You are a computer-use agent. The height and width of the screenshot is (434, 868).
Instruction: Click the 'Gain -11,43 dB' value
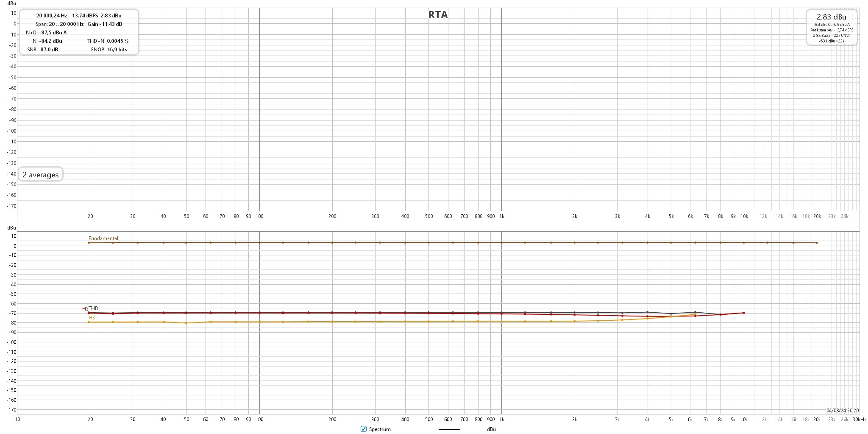(105, 24)
